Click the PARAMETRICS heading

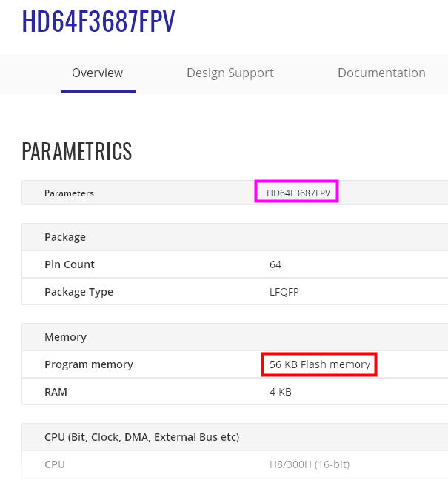point(77,152)
